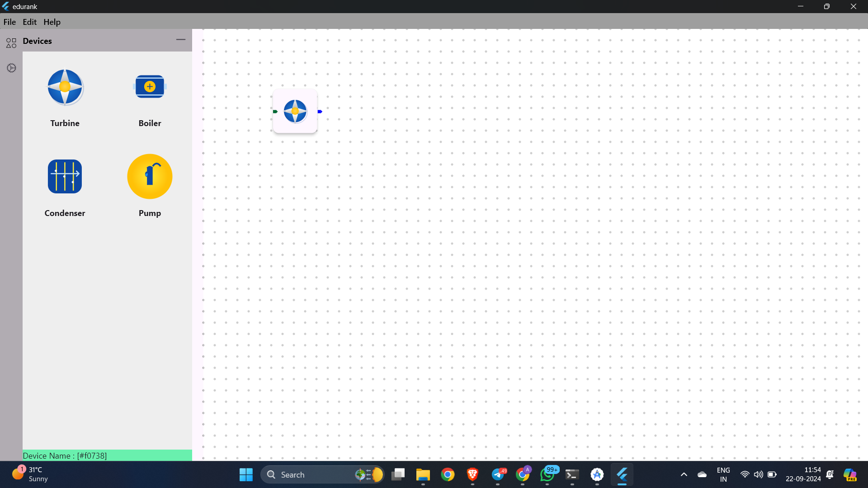Viewport: 868px width, 488px height.
Task: Select the Pump device icon
Action: pyautogui.click(x=150, y=176)
